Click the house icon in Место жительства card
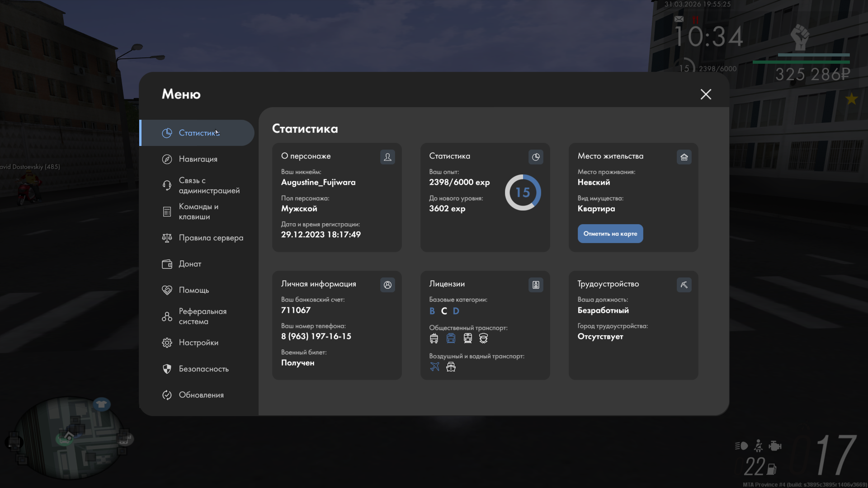This screenshot has height=488, width=868. [684, 157]
